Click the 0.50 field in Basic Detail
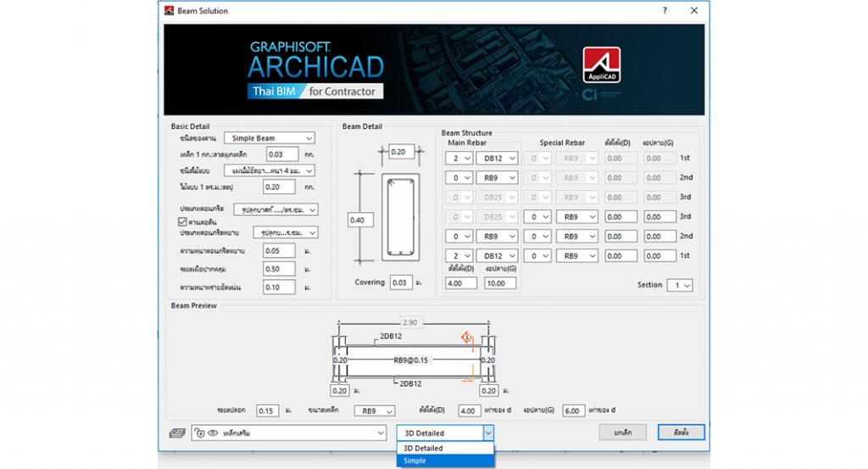Viewport: 868px width, 469px height. (x=279, y=269)
